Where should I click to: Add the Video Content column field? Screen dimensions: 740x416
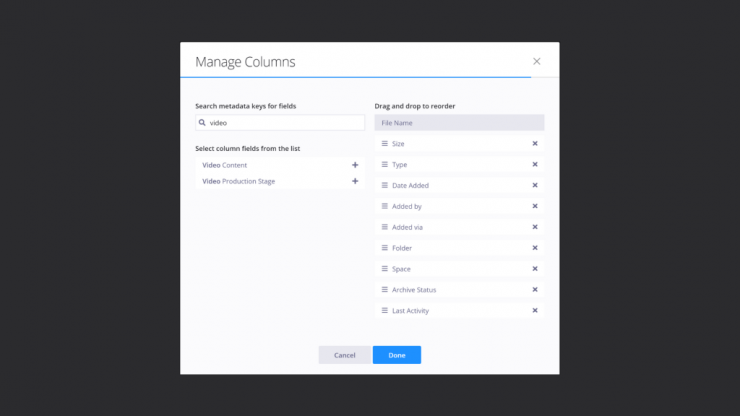tap(355, 165)
